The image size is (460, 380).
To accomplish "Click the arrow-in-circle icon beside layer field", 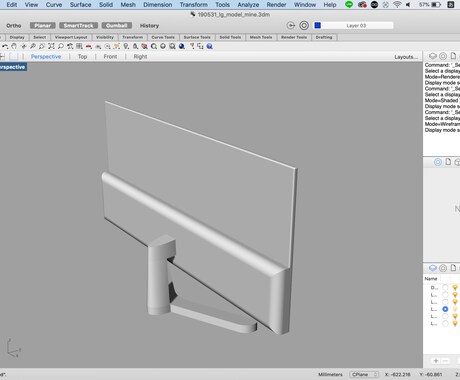I will (291, 26).
